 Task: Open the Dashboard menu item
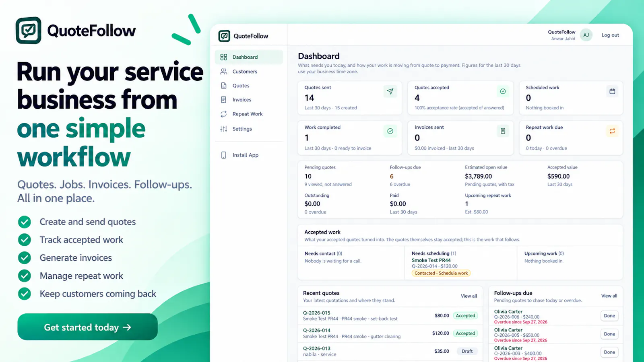[x=249, y=57]
